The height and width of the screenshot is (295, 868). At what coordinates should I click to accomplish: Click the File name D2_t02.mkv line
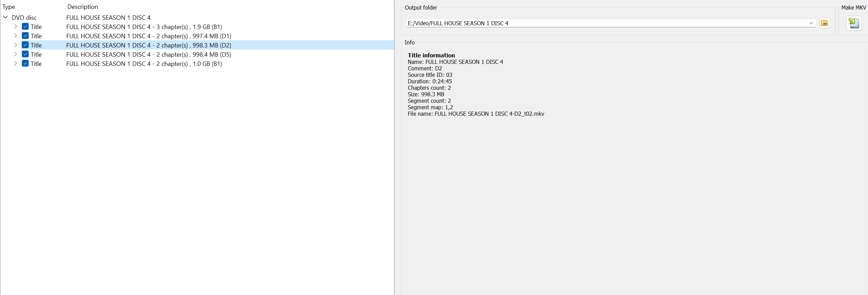(x=476, y=114)
